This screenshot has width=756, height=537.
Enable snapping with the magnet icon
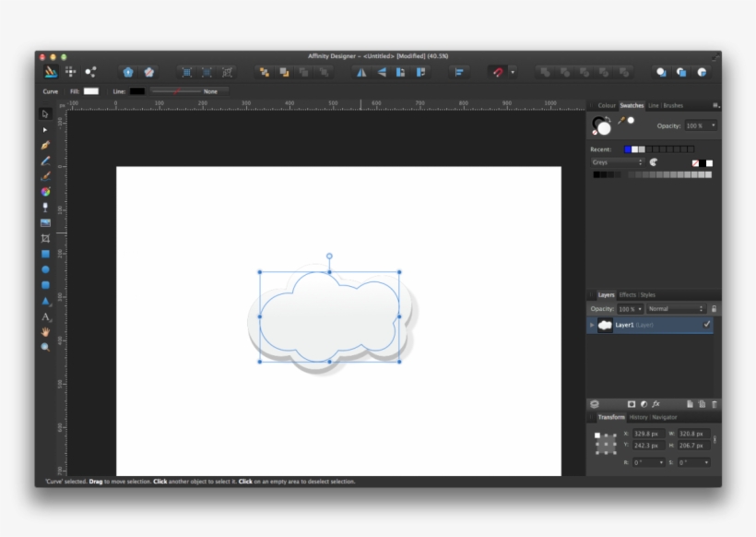(498, 72)
